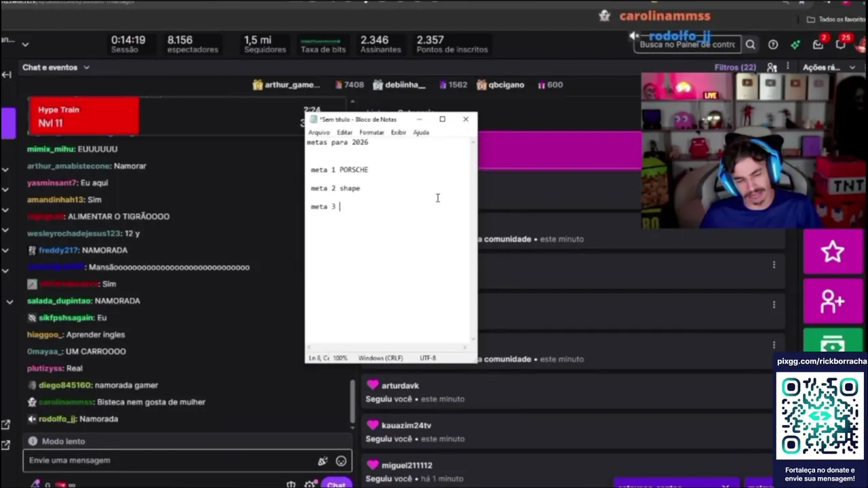The width and height of the screenshot is (868, 488).
Task: Click username kauazim24tv in activity feed
Action: tap(406, 426)
